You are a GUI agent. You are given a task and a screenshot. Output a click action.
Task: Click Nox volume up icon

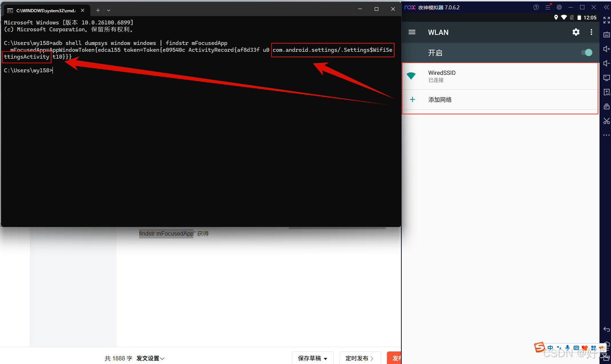click(607, 49)
